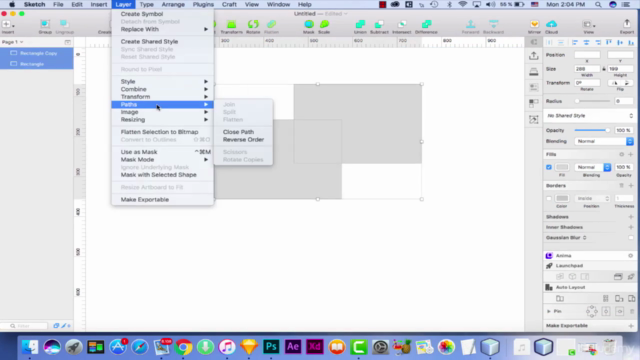
Task: Adjust the Radius slider
Action: [593, 101]
